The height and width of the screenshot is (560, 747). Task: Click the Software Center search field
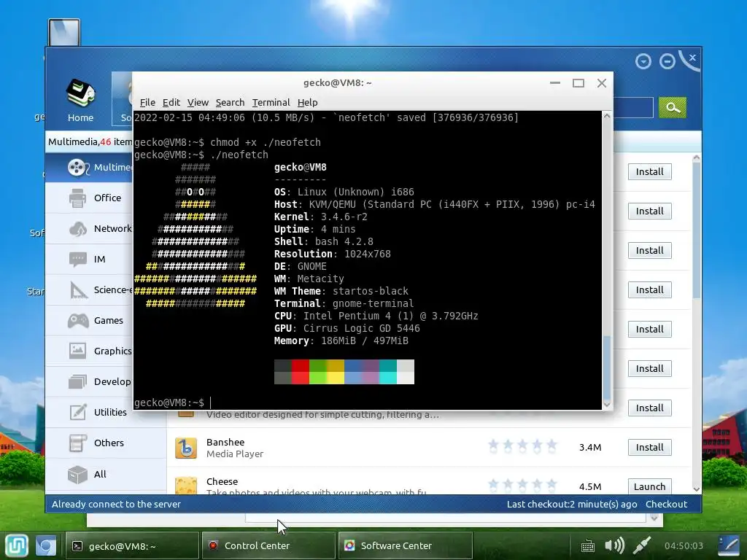point(632,107)
